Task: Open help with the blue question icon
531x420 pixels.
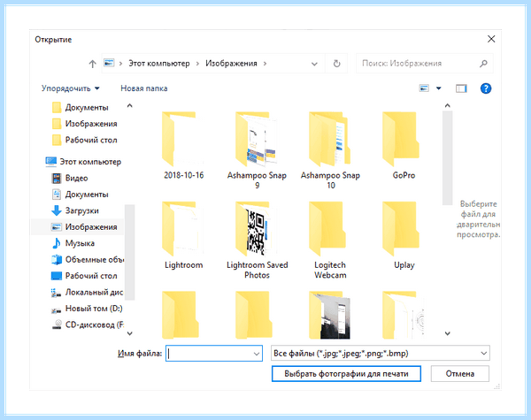Action: [486, 88]
